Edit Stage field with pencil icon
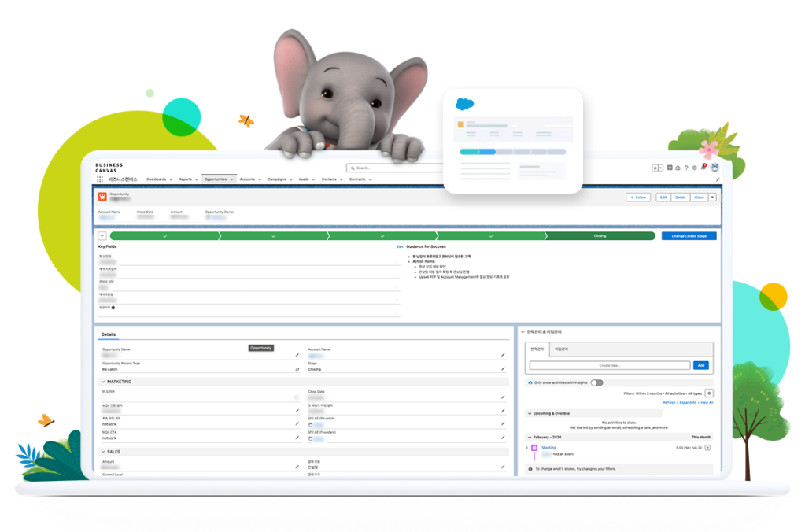This screenshot has width=805, height=532. (x=503, y=368)
